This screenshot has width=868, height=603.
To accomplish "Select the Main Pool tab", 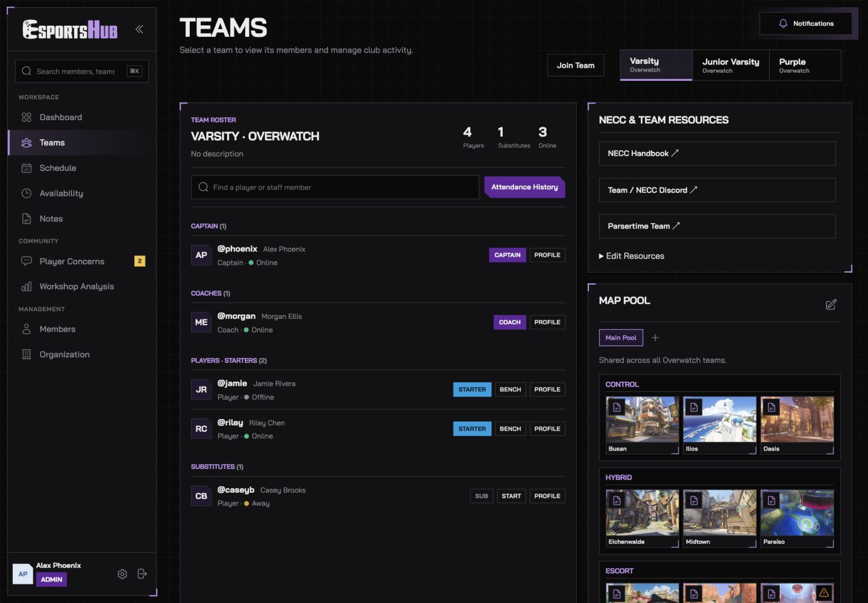I will click(x=621, y=338).
